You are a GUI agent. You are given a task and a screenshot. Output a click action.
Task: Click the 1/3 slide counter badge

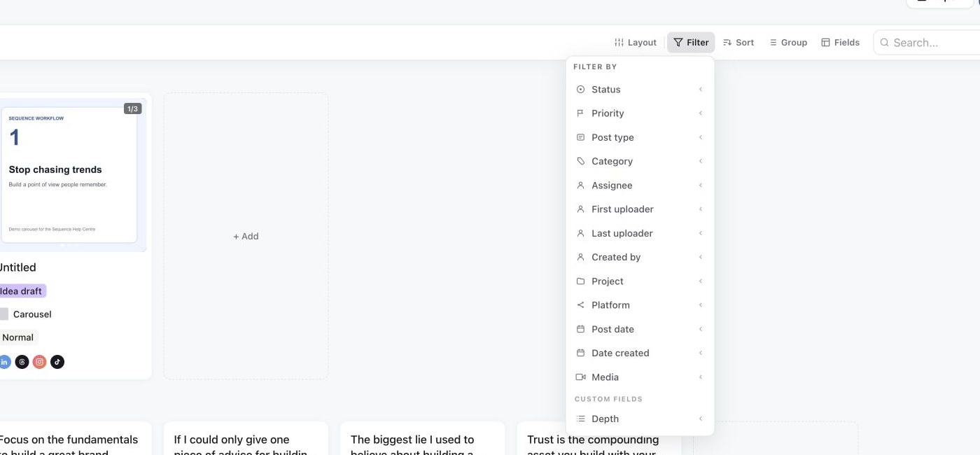pos(132,108)
